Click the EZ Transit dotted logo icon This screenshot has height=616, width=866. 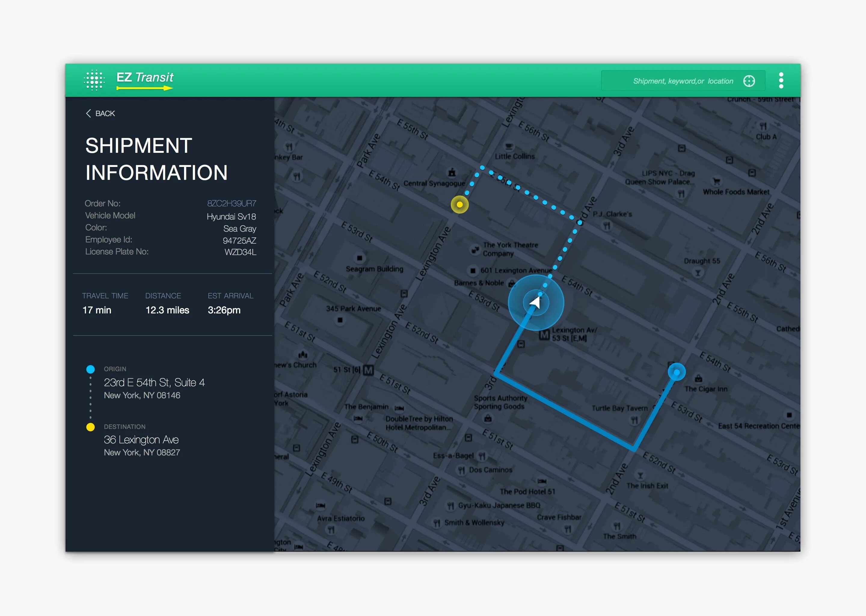pyautogui.click(x=94, y=80)
